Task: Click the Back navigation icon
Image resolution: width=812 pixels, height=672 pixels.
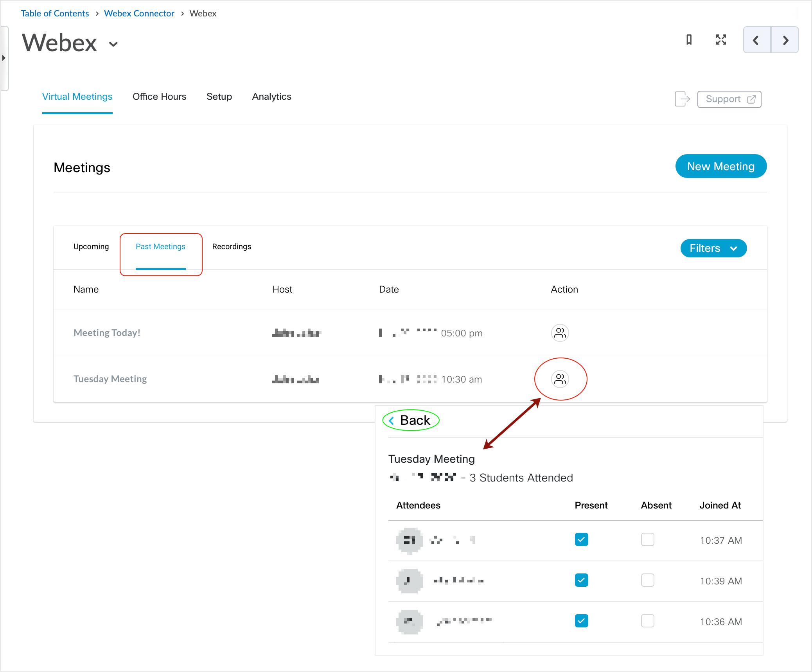Action: point(392,420)
